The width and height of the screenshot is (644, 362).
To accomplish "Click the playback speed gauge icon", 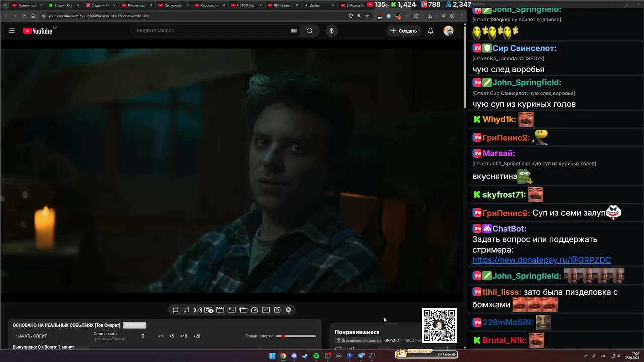I will click(x=254, y=310).
